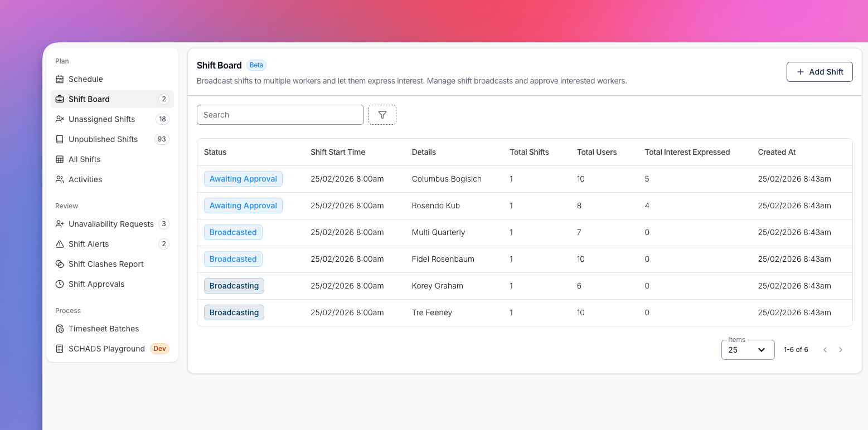Click the All Shifts grid icon
The height and width of the screenshot is (430, 868).
pos(60,159)
